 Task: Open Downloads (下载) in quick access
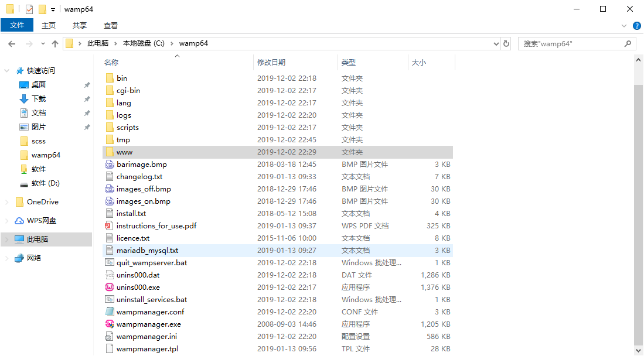39,98
